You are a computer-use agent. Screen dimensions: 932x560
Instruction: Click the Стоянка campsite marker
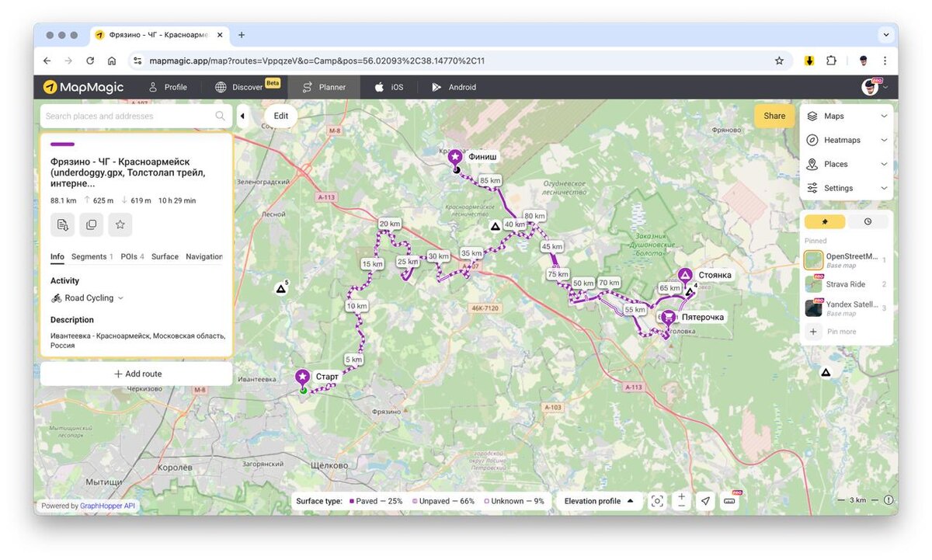(x=685, y=275)
